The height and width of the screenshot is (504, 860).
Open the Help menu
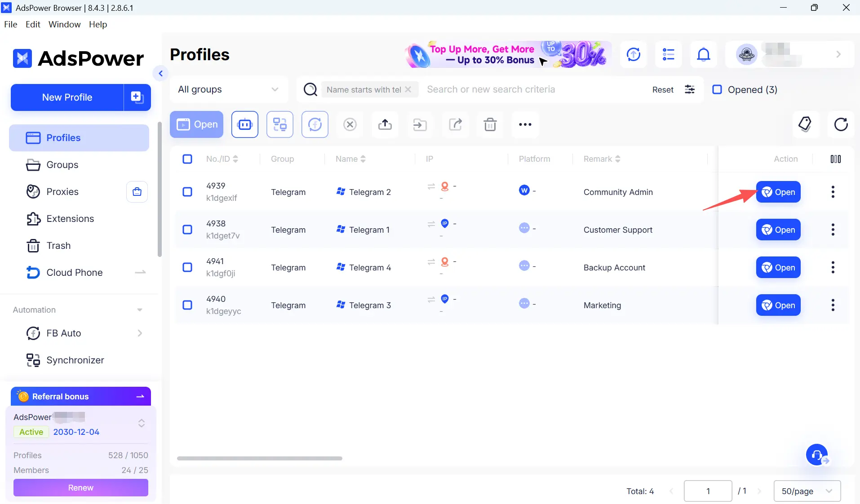click(x=98, y=24)
